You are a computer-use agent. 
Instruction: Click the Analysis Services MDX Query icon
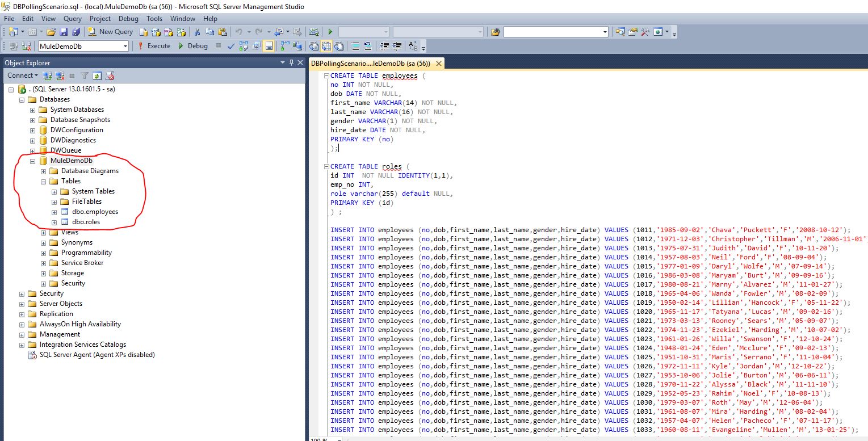pos(156,32)
